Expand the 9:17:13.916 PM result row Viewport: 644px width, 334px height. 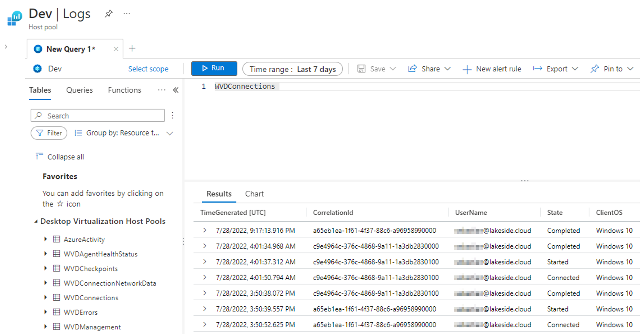point(205,230)
